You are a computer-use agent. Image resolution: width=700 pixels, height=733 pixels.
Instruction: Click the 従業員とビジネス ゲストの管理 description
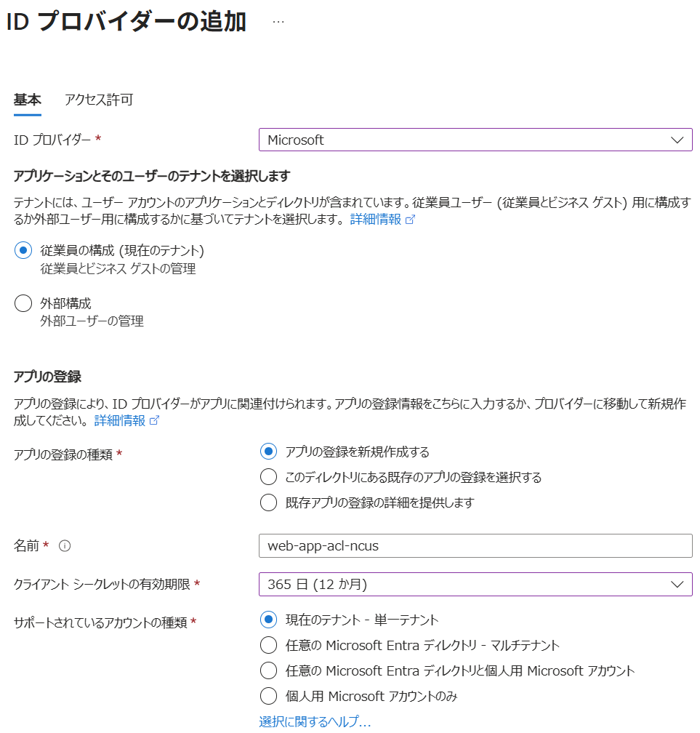click(x=118, y=269)
